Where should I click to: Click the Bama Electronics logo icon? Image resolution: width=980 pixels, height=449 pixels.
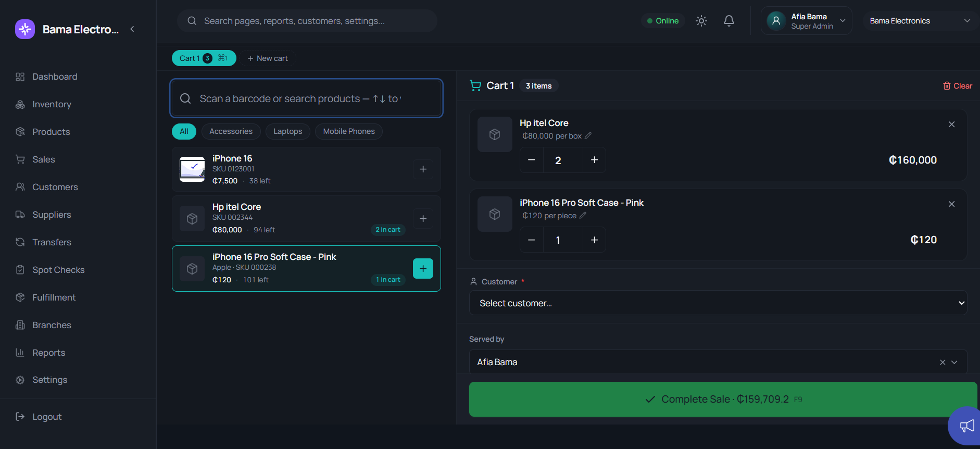pos(25,29)
